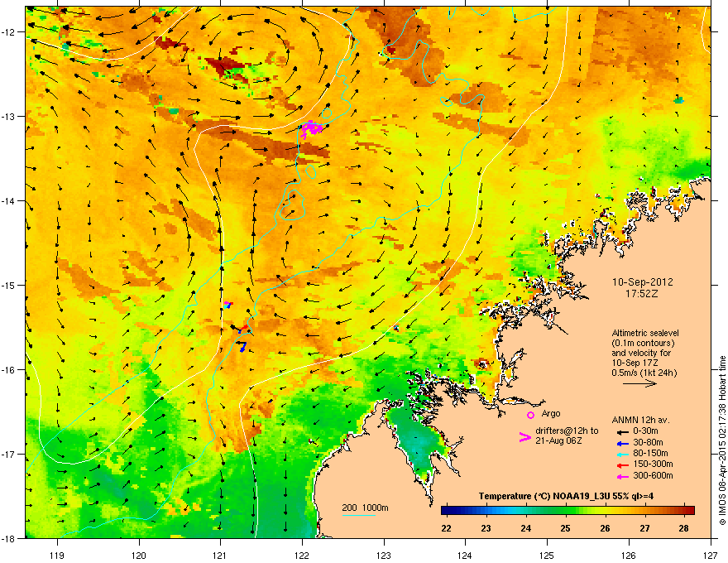This screenshot has height=563, width=728.
Task: Click the colorbar tick label 23
Action: 486,528
